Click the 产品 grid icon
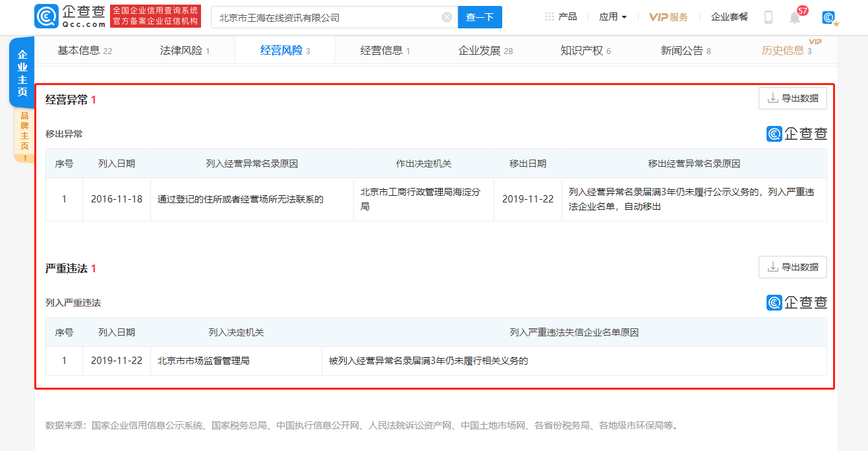The height and width of the screenshot is (451, 868). tap(550, 16)
